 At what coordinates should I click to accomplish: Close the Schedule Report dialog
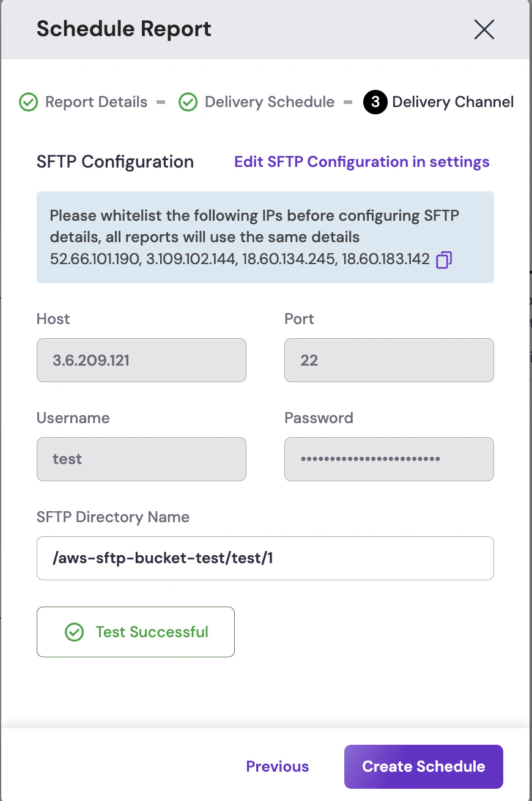point(484,29)
